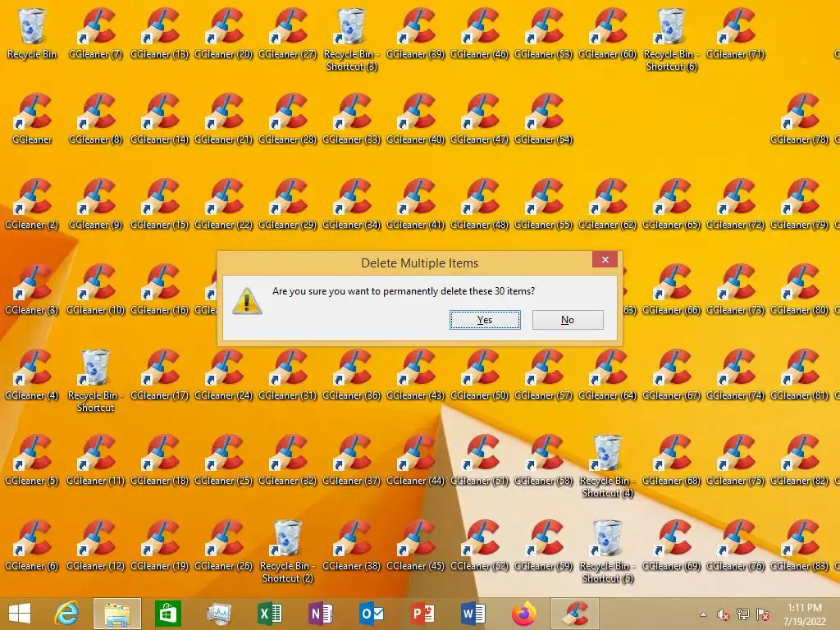This screenshot has width=840, height=630.
Task: Open the Windows Store taskbar icon
Action: (x=167, y=614)
